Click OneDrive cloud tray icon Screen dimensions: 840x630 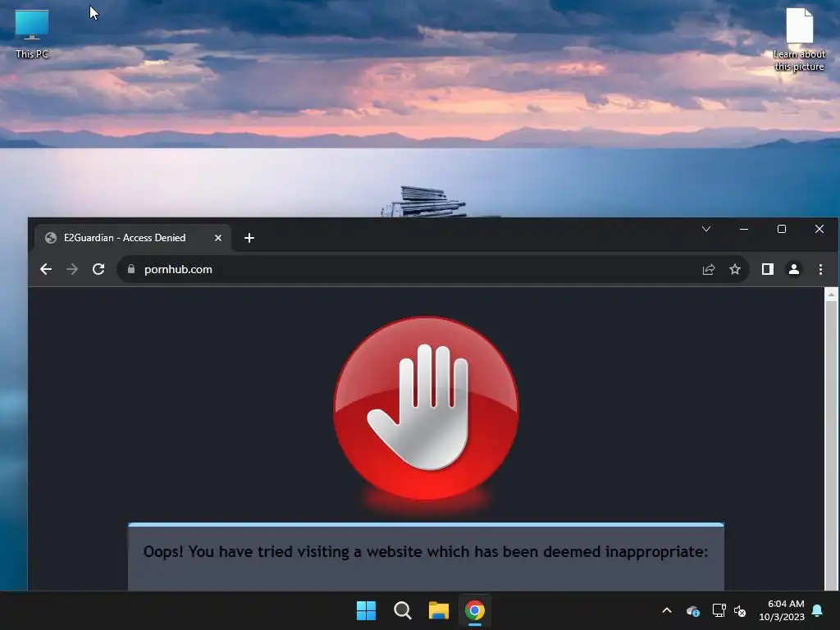pos(693,610)
